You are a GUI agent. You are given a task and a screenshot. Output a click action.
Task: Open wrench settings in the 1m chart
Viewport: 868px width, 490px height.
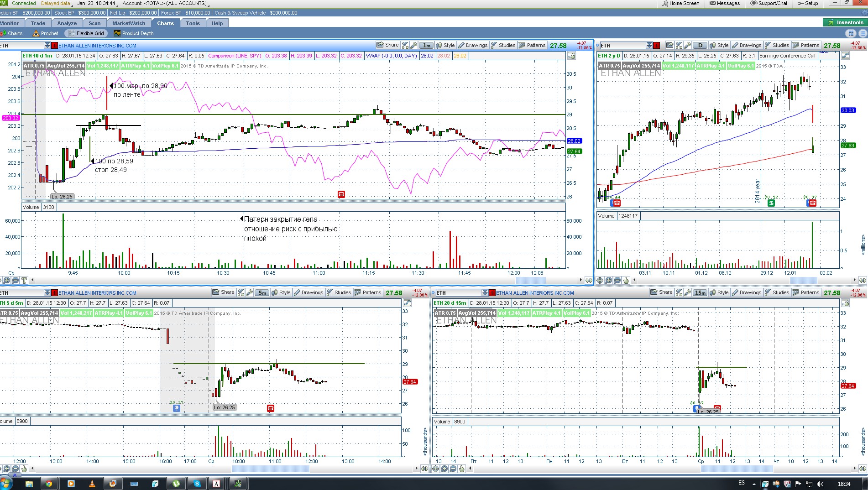(x=413, y=45)
